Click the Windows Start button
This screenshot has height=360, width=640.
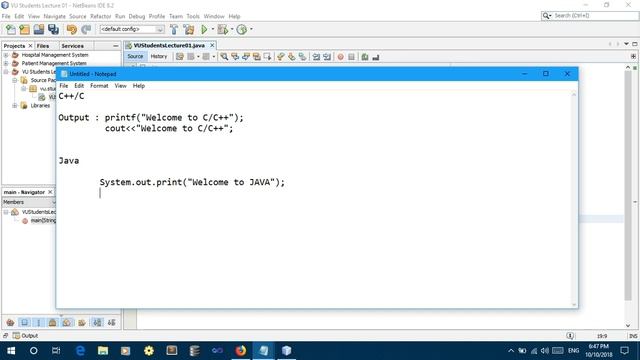[x=11, y=351]
